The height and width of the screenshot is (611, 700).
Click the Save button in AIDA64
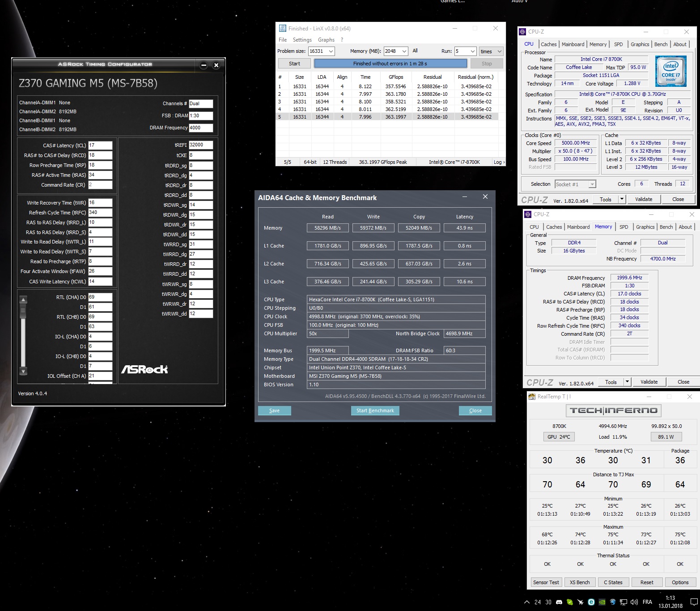(275, 410)
